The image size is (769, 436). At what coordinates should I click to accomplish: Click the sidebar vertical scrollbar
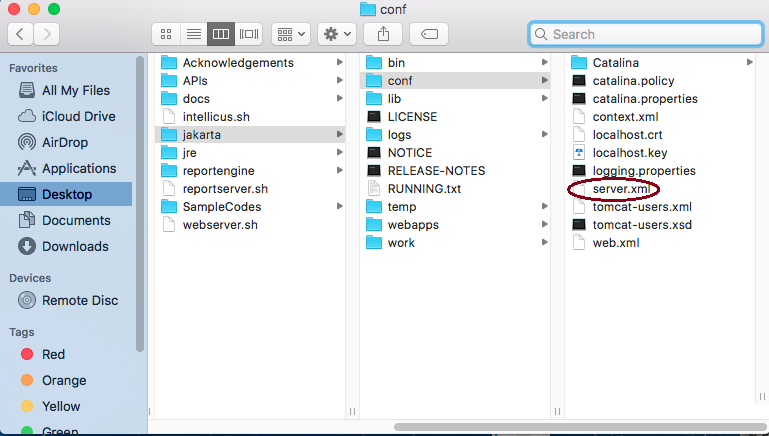pos(140,204)
